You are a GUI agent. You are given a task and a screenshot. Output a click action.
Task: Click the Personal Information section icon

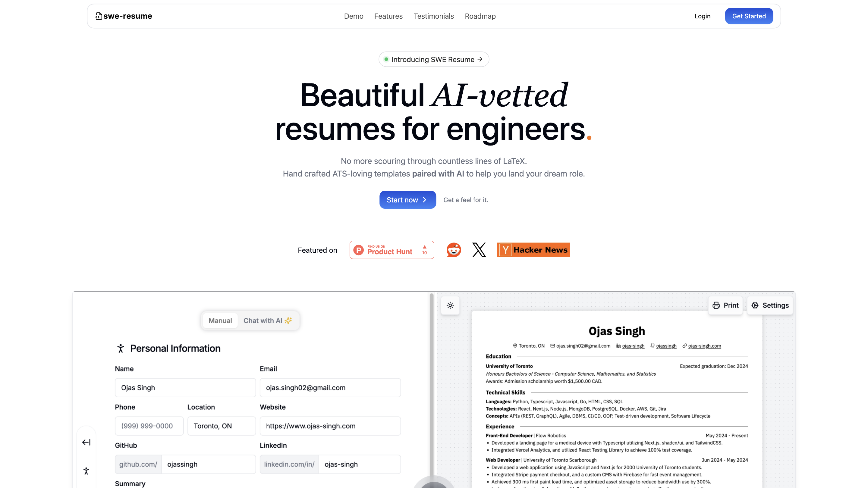tap(120, 348)
